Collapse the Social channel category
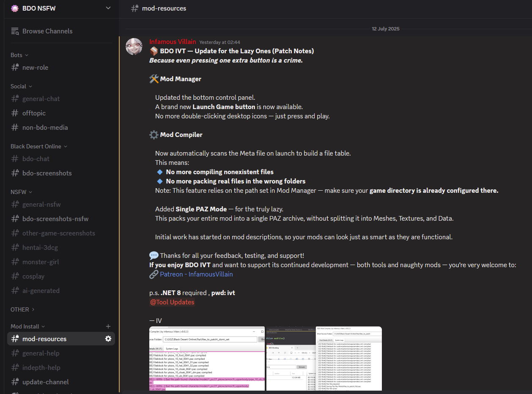 21,86
